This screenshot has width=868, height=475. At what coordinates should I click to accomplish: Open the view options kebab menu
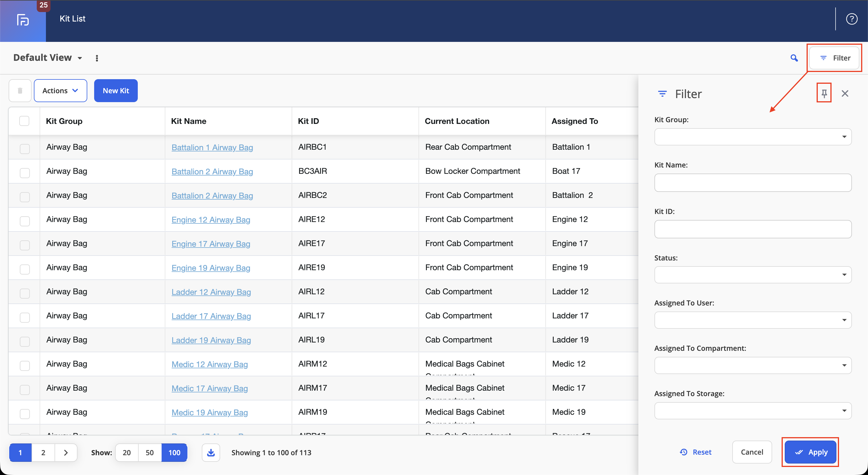pyautogui.click(x=97, y=58)
